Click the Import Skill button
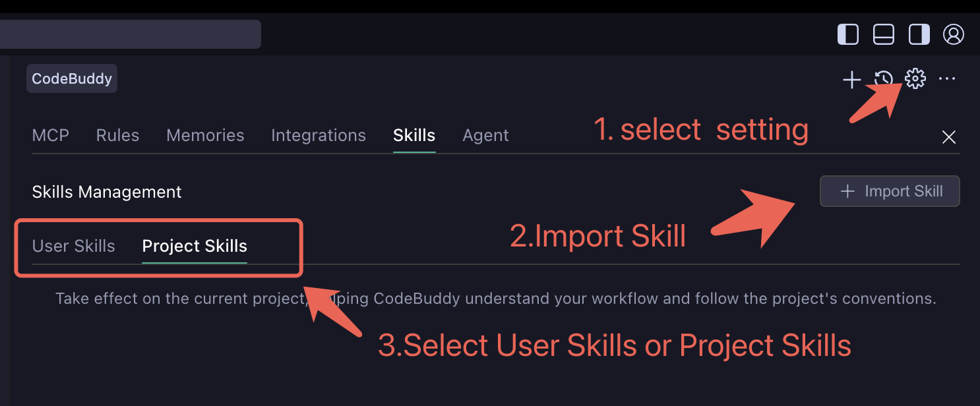This screenshot has height=406, width=980. [890, 191]
